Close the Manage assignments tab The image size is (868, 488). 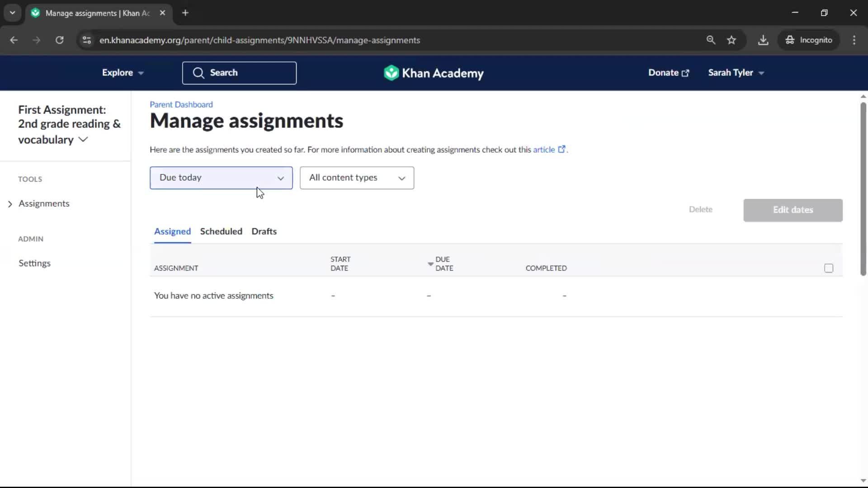click(x=162, y=13)
